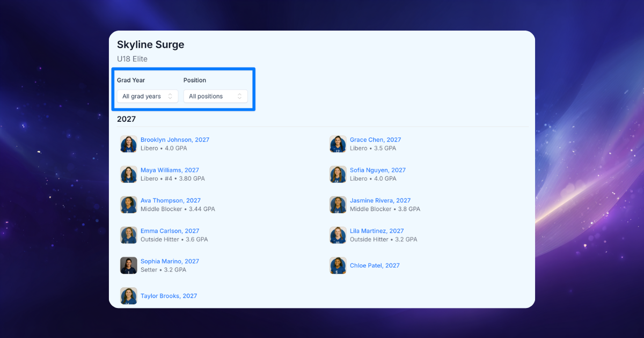The image size is (644, 338).
Task: Click 'Middle Blocker • 3.8 GPA' text
Action: click(385, 209)
